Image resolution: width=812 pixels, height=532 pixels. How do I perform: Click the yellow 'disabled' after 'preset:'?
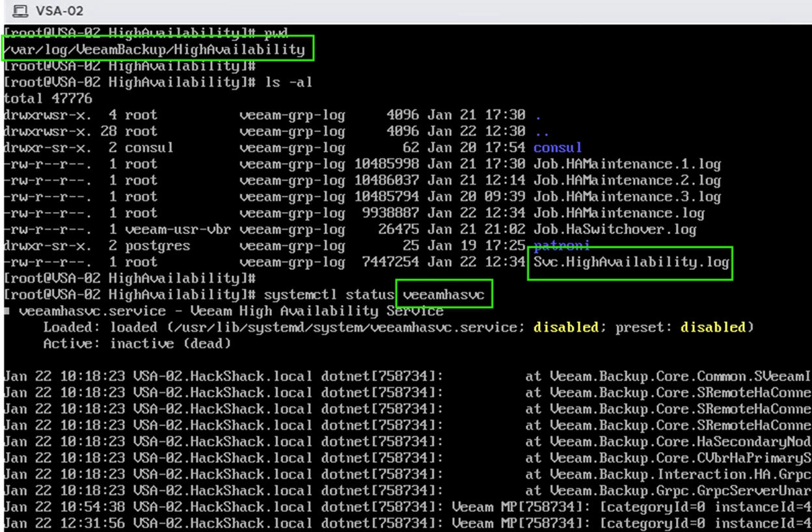click(x=713, y=327)
